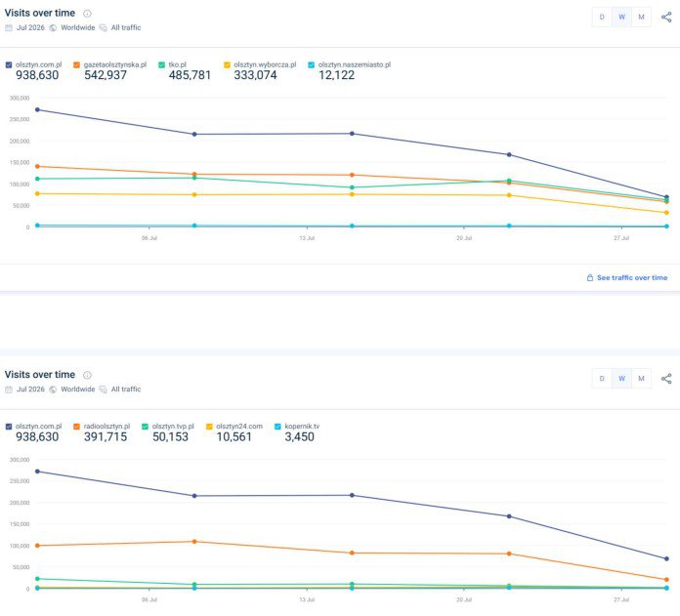The image size is (680, 616).
Task: Click the share icon of the top chart
Action: [x=666, y=17]
